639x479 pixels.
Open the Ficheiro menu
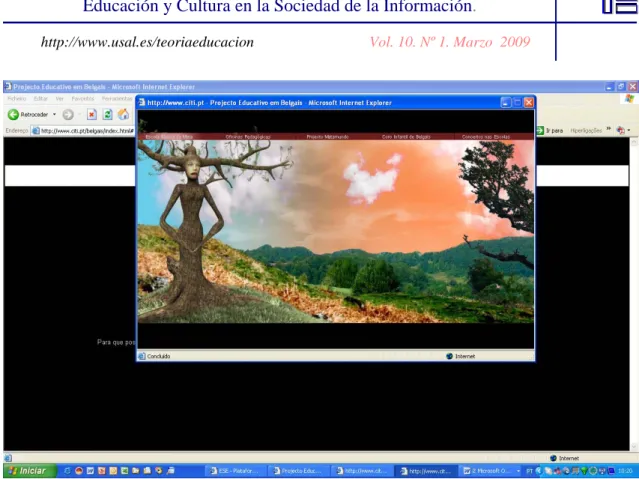pos(17,99)
